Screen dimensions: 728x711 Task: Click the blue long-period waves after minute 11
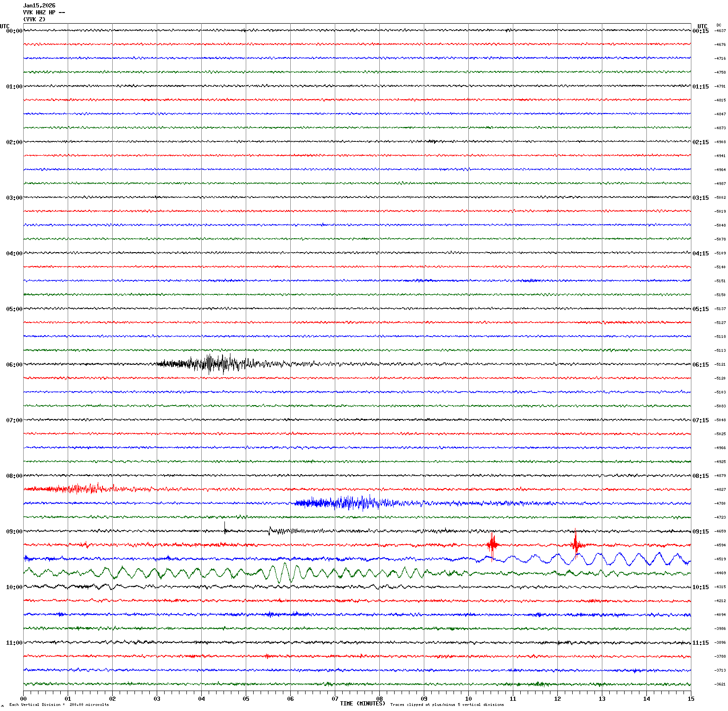coord(617,559)
